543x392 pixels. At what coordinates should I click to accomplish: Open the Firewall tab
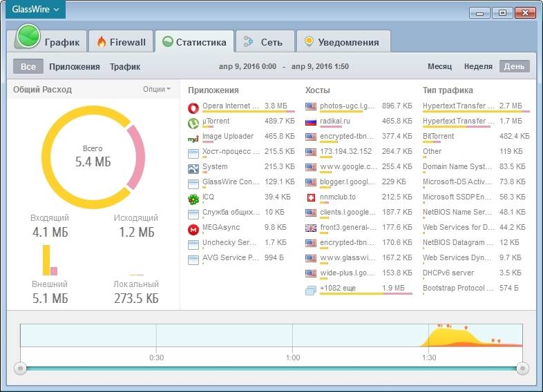click(x=121, y=42)
